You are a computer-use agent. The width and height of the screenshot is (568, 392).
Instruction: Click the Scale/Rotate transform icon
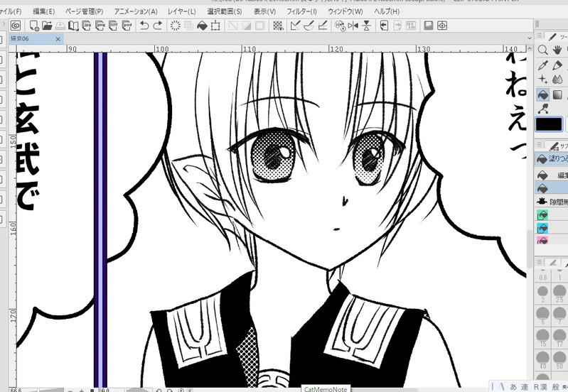click(x=215, y=26)
